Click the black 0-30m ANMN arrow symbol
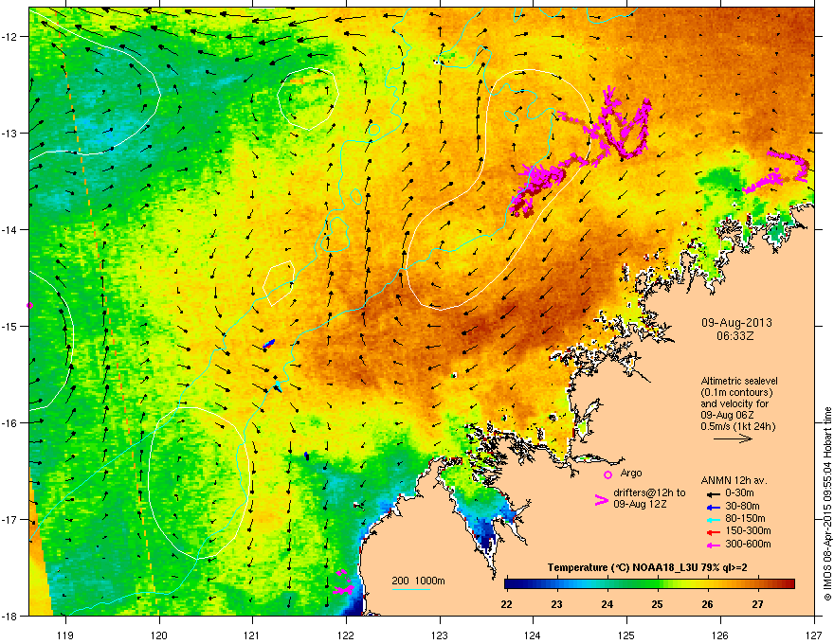Image resolution: width=834 pixels, height=644 pixels. coord(712,493)
